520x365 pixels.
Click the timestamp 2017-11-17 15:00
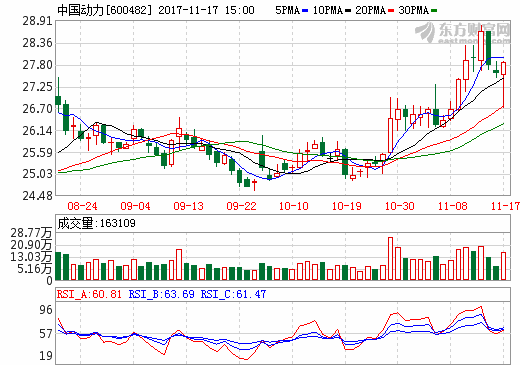tap(206, 10)
